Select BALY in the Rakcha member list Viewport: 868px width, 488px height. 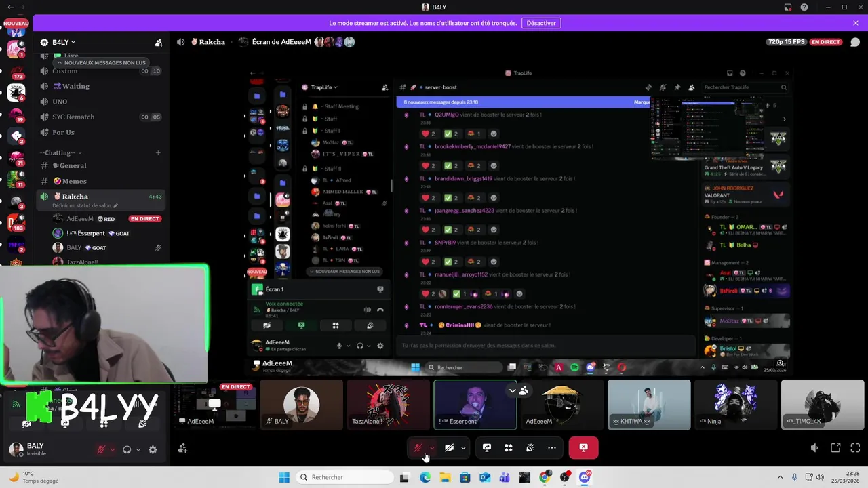[x=106, y=247]
